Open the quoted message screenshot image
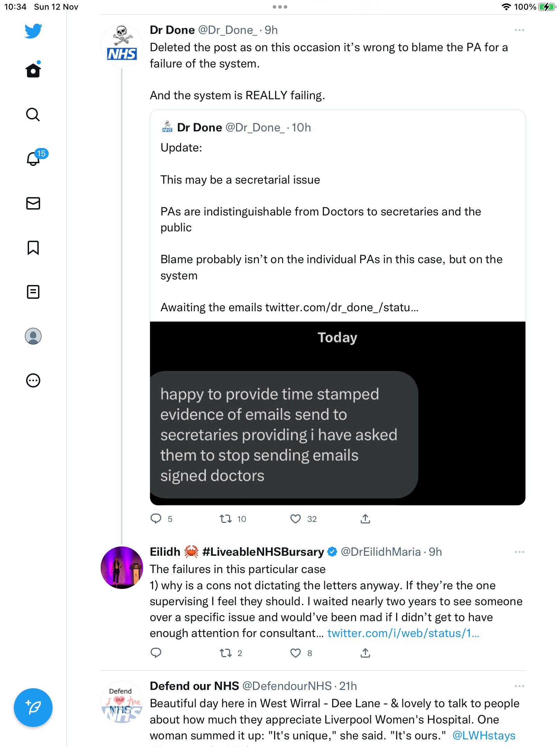This screenshot has width=560, height=747. click(337, 413)
